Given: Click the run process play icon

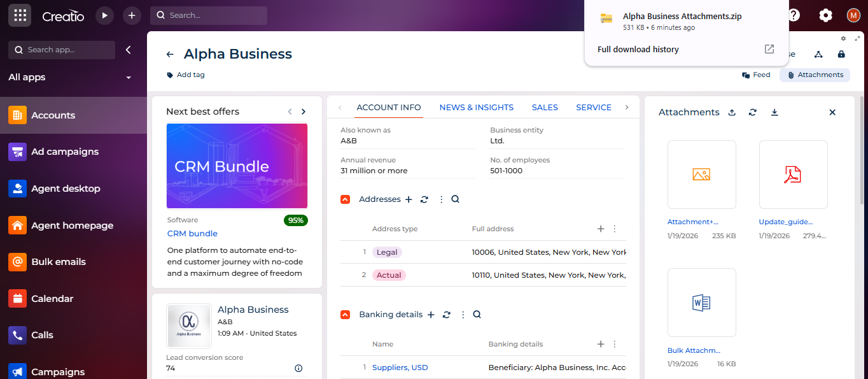Looking at the screenshot, I should [x=104, y=15].
